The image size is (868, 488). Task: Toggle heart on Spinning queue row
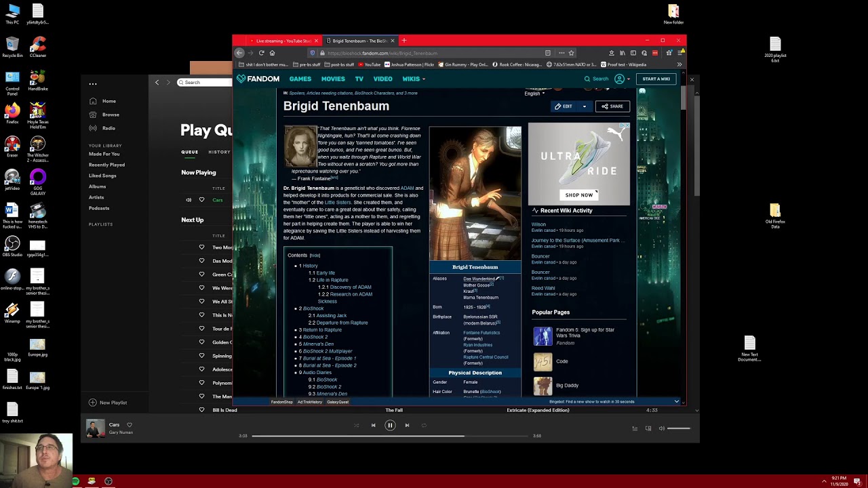pyautogui.click(x=201, y=356)
